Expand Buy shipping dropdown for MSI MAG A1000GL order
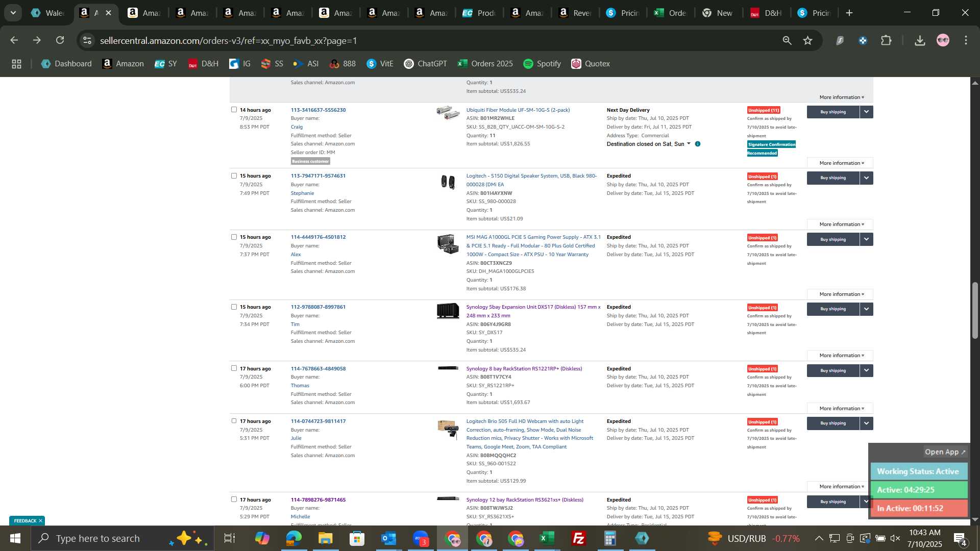Image resolution: width=980 pixels, height=551 pixels. (x=866, y=239)
